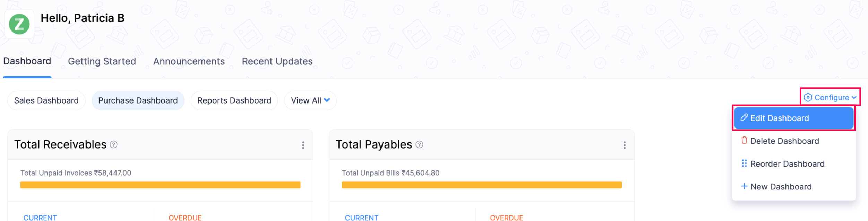Select the Sales Dashboard pill
Viewport: 868px width, 221px height.
pyautogui.click(x=46, y=100)
